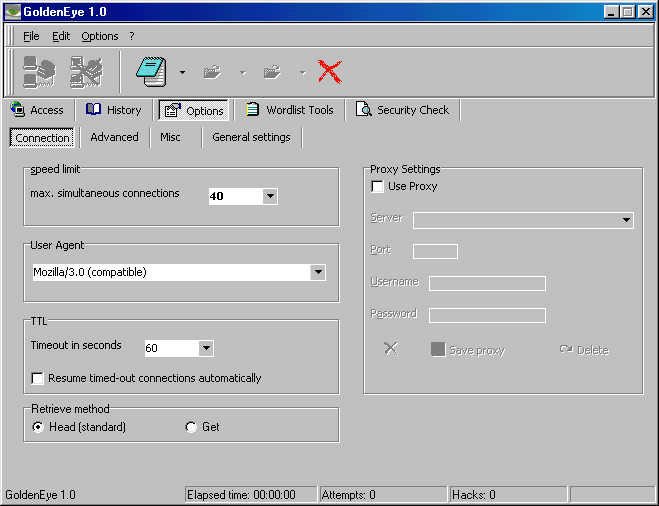Screen dimensions: 659x506
Task: Expand the notepad icon dropdown arrow
Action: (182, 72)
